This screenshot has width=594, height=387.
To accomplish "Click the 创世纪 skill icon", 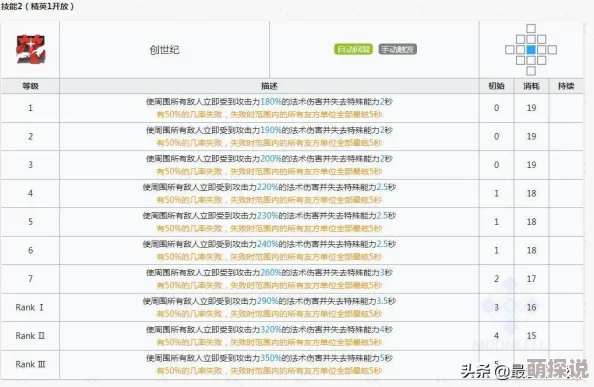I will [x=30, y=49].
